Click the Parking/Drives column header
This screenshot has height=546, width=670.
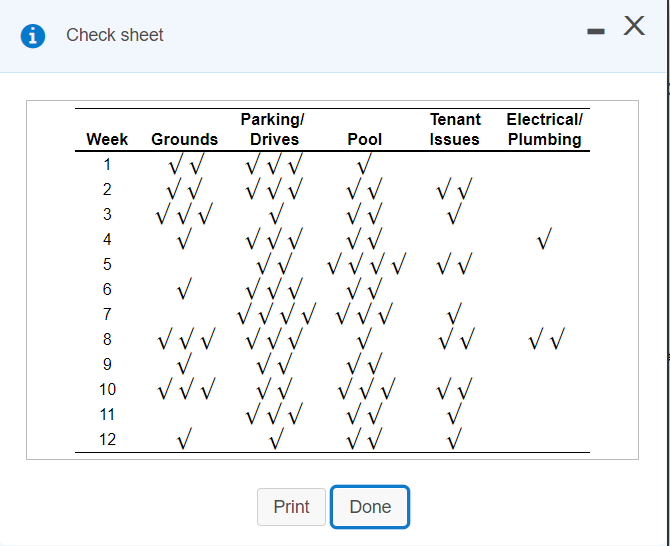pyautogui.click(x=274, y=130)
